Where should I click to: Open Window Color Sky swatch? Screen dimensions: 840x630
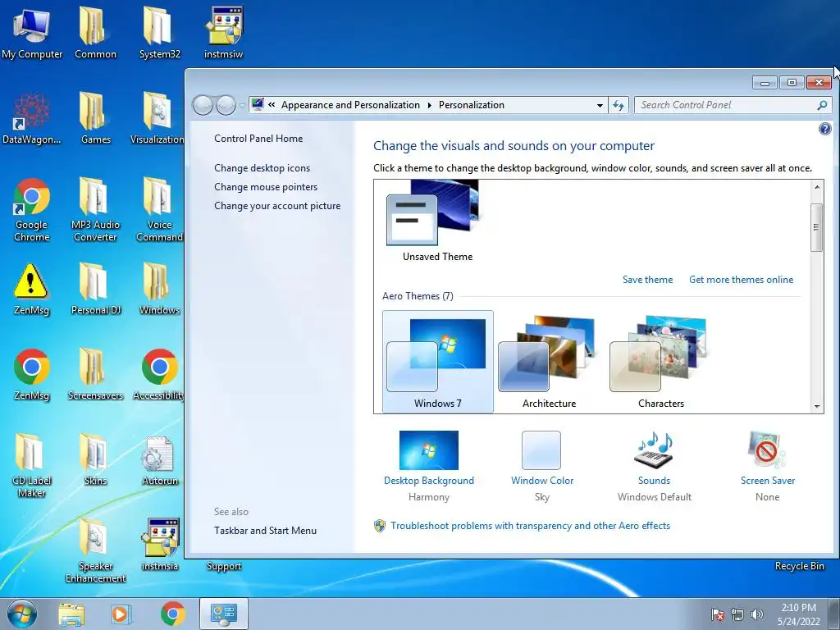(x=541, y=466)
